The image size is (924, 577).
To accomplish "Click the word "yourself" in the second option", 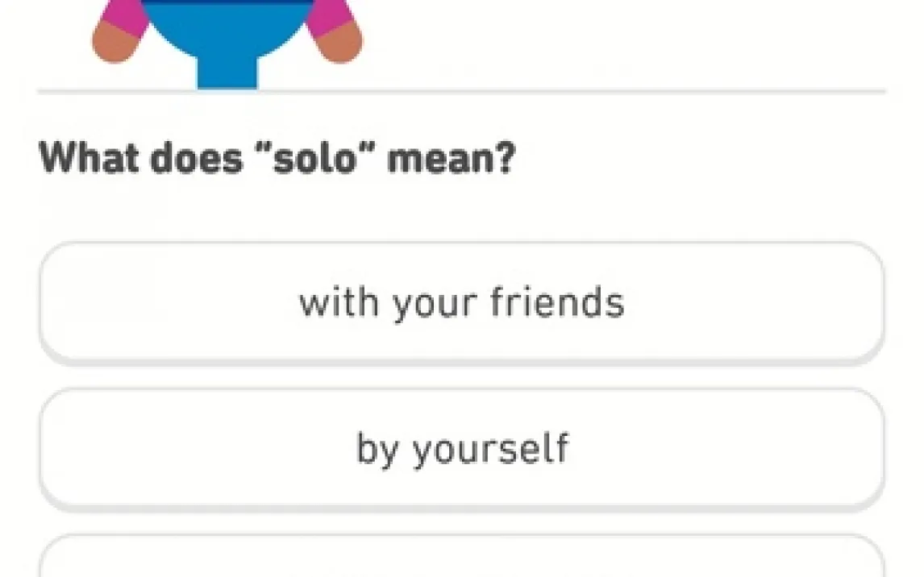I will click(491, 450).
